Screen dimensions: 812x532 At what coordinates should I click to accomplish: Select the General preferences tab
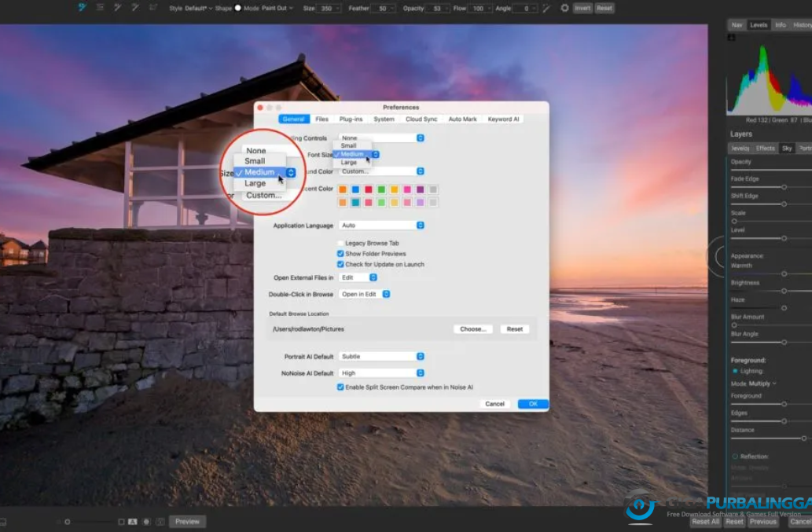294,119
